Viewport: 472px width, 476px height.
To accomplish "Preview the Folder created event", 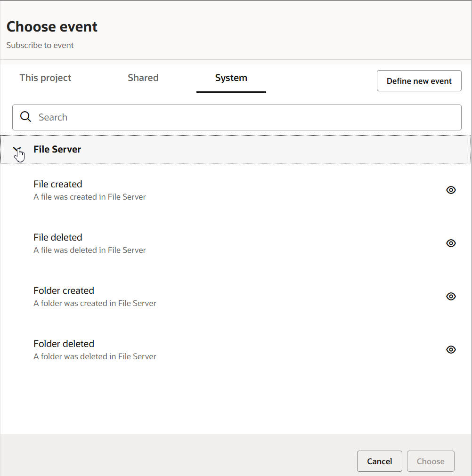I will 451,297.
